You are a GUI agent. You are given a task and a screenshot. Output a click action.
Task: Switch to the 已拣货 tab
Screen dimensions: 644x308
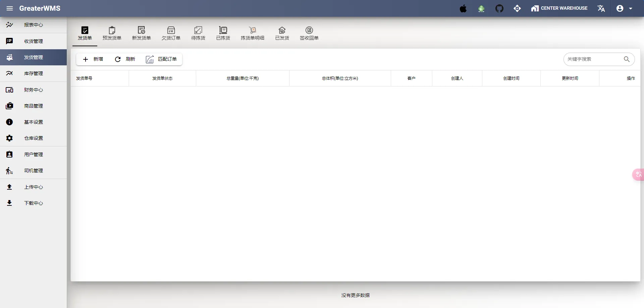223,34
